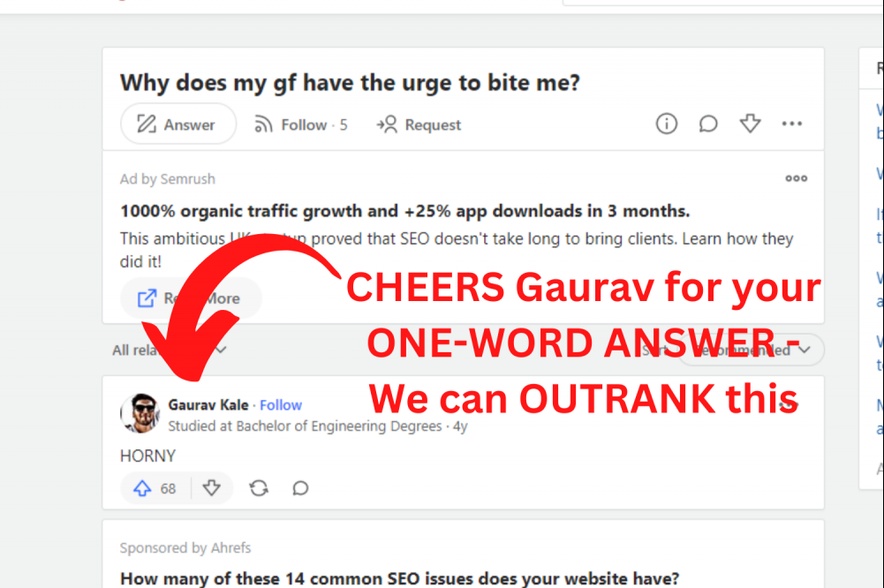
Task: Downvote the question using the down arrow
Action: click(x=751, y=124)
